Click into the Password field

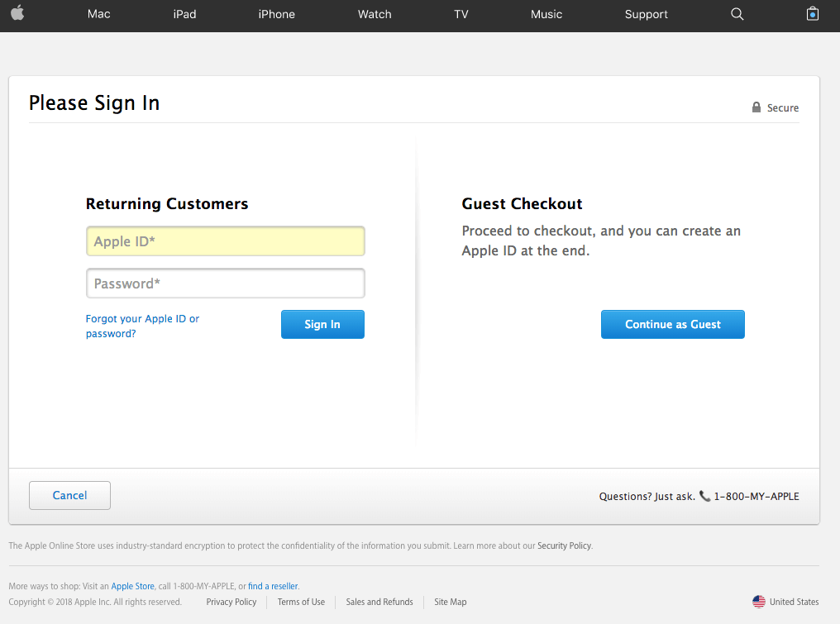[x=225, y=283]
